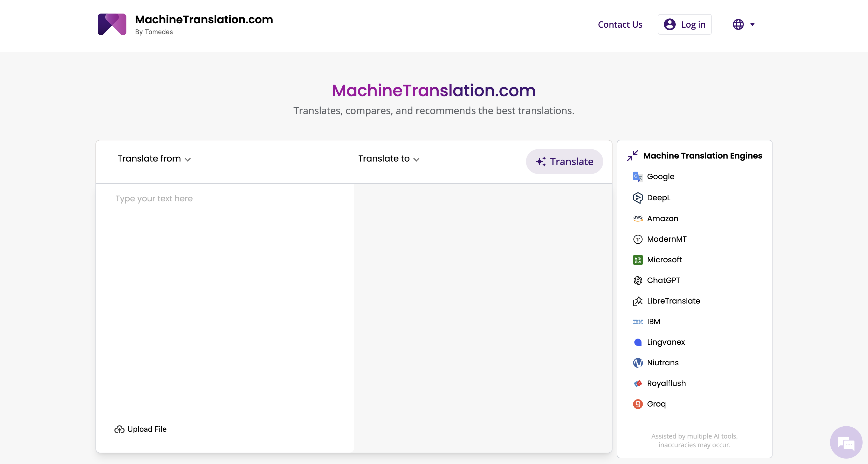Collapse the Machine Translation Engines panel icon
868x464 pixels.
point(633,156)
